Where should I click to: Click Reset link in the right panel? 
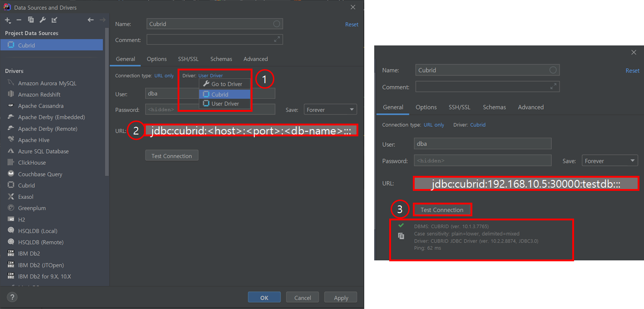click(x=632, y=70)
